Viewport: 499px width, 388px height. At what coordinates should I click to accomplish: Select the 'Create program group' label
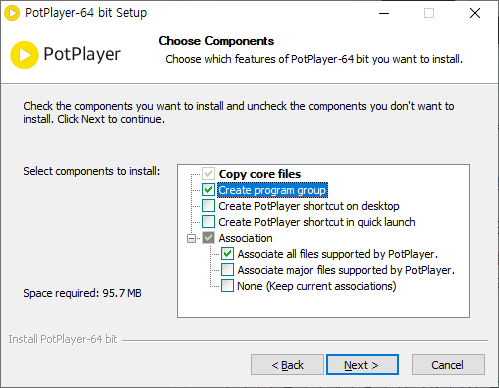272,190
